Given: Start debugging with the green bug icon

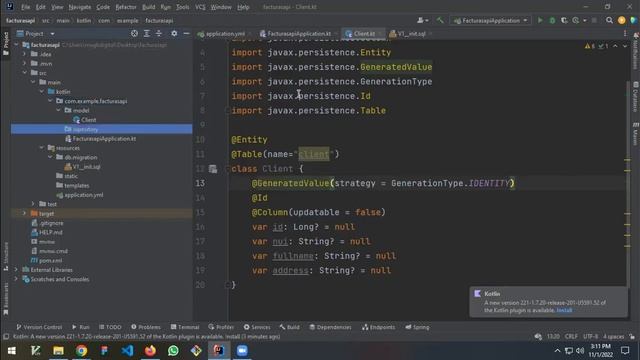Looking at the screenshot, I should click(552, 20).
